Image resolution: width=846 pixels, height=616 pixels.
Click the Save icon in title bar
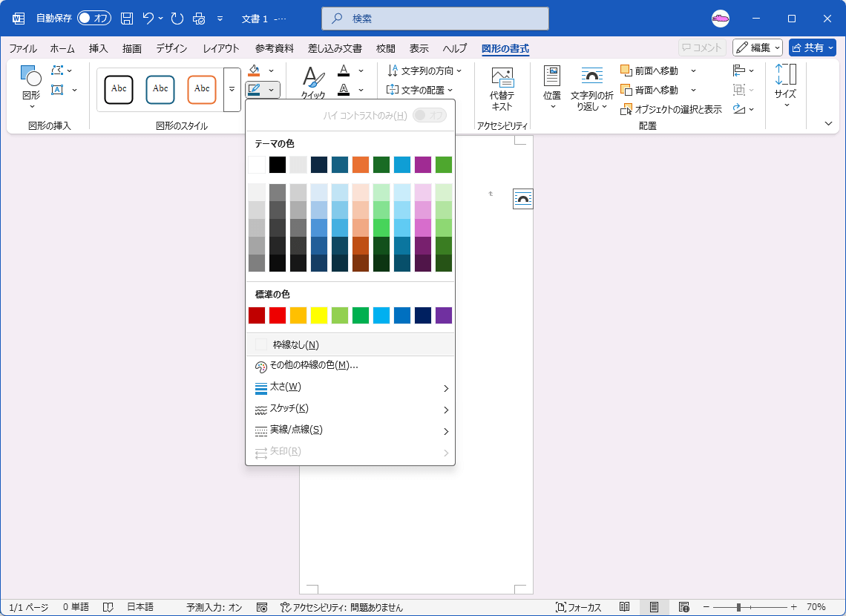pyautogui.click(x=127, y=18)
